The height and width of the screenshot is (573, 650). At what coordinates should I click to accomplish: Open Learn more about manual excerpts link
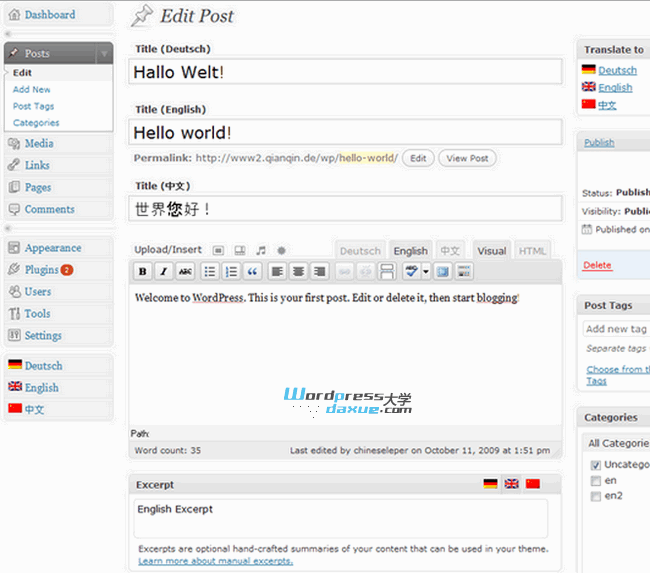click(x=216, y=561)
